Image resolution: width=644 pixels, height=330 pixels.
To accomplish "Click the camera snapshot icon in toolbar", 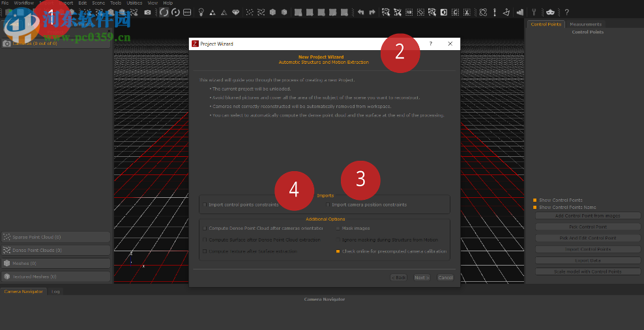I will pyautogui.click(x=147, y=12).
